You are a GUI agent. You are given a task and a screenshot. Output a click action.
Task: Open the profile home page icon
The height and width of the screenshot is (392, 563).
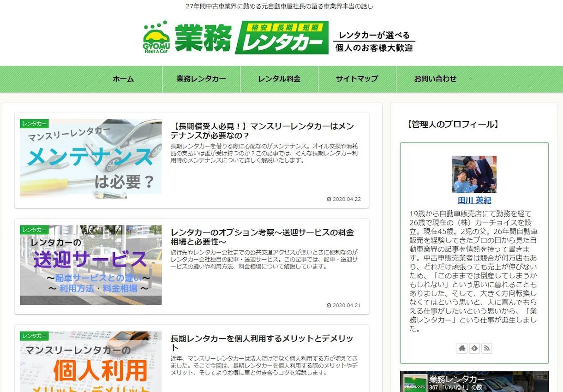(462, 348)
